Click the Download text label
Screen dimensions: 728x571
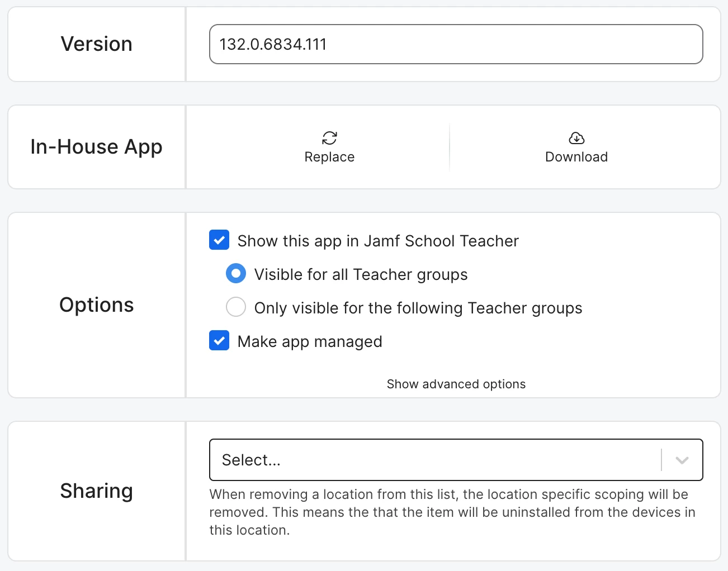pyautogui.click(x=576, y=157)
